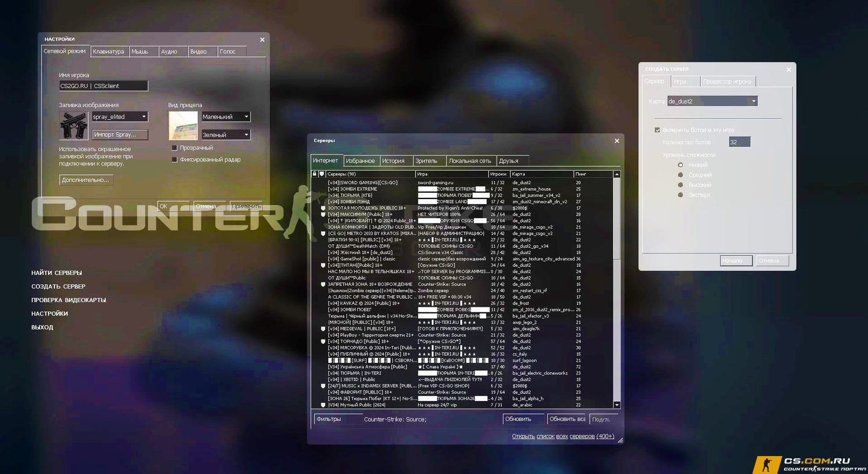Open the Игра tab in Создать сервер
The height and width of the screenshot is (474, 868).
[x=686, y=82]
